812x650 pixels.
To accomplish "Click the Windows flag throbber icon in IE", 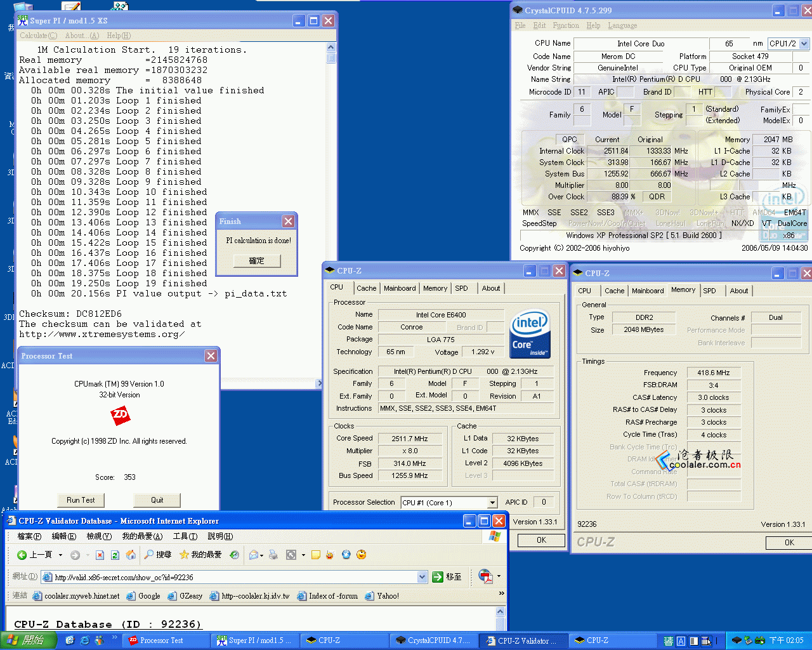I will pyautogui.click(x=495, y=536).
